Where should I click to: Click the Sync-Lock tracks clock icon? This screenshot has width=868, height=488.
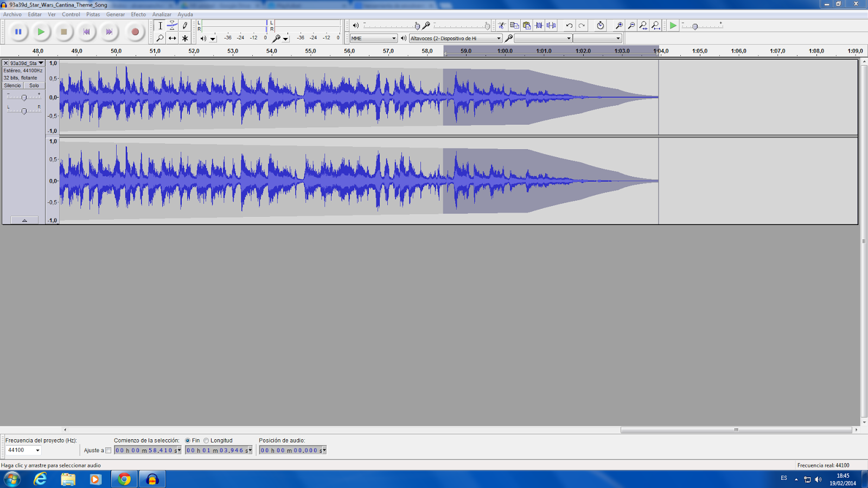[600, 25]
